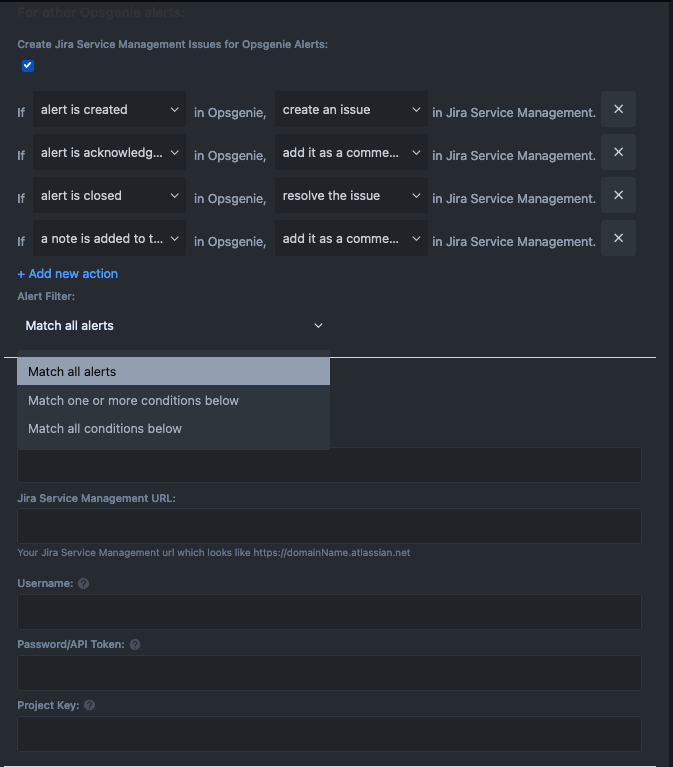Click the '+ Add new action' link
The height and width of the screenshot is (767, 673).
67,274
